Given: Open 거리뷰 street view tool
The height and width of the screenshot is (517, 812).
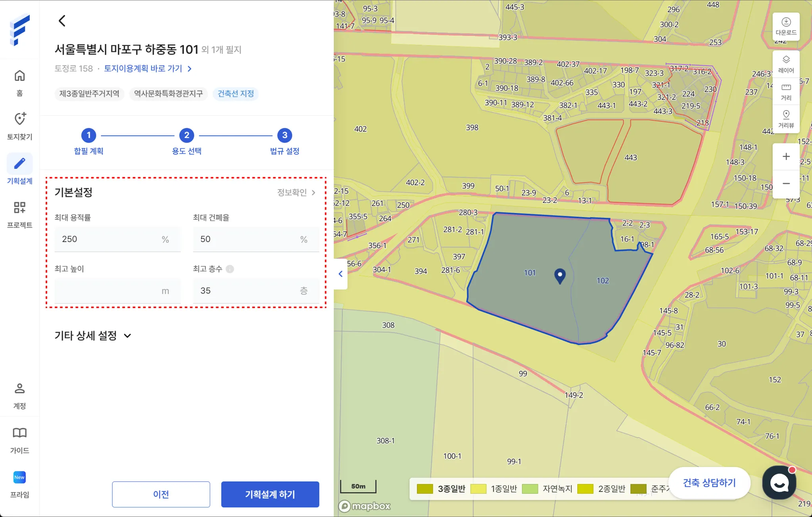Looking at the screenshot, I should tap(786, 119).
